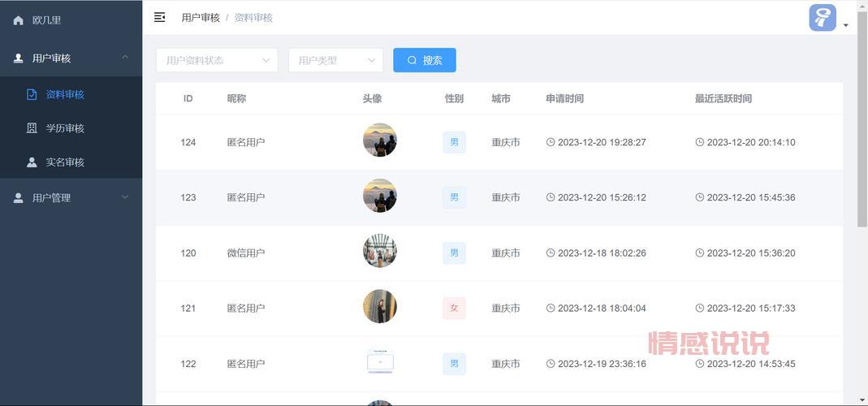Screen dimensions: 868x406
Task: Click the document-check icon beside 资料审核
Action: 32,95
